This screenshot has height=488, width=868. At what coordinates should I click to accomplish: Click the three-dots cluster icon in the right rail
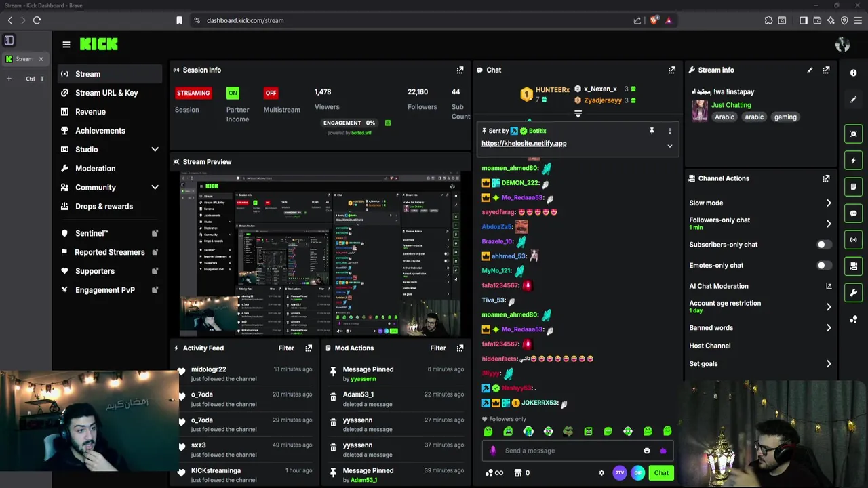point(854,319)
